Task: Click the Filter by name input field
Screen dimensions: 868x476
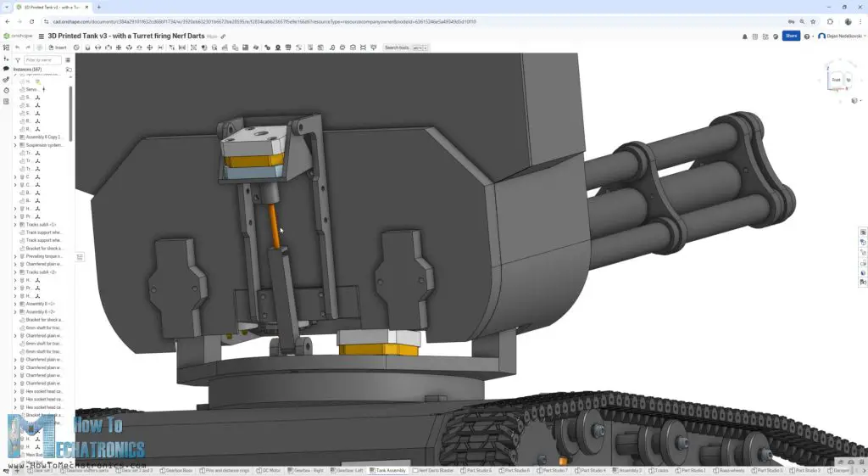Action: pos(42,60)
